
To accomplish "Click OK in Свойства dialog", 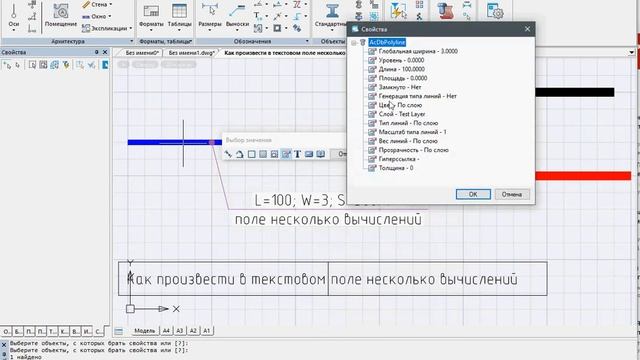I will (473, 194).
